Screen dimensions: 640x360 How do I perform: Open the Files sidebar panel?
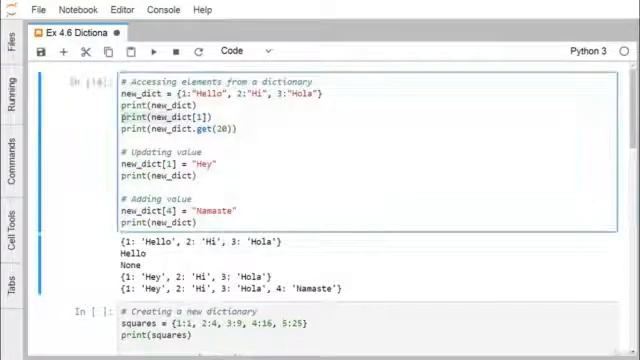(11, 42)
